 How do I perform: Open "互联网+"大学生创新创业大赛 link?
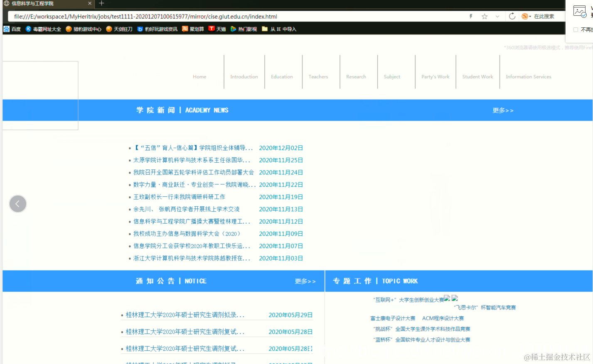point(408,300)
